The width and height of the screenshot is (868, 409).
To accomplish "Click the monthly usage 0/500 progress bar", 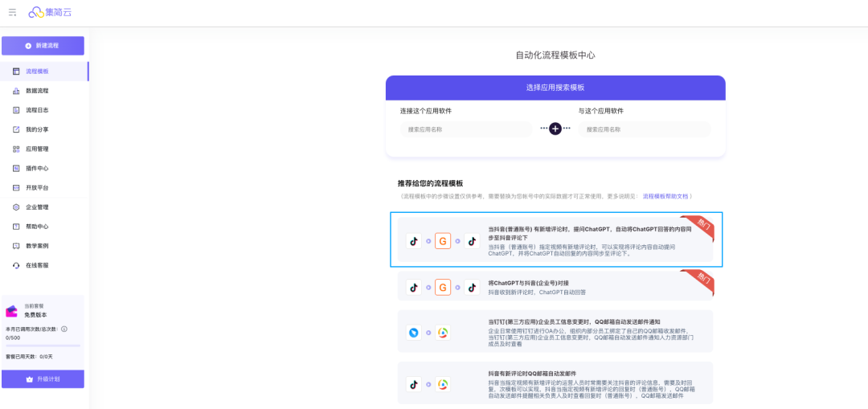I will (43, 346).
